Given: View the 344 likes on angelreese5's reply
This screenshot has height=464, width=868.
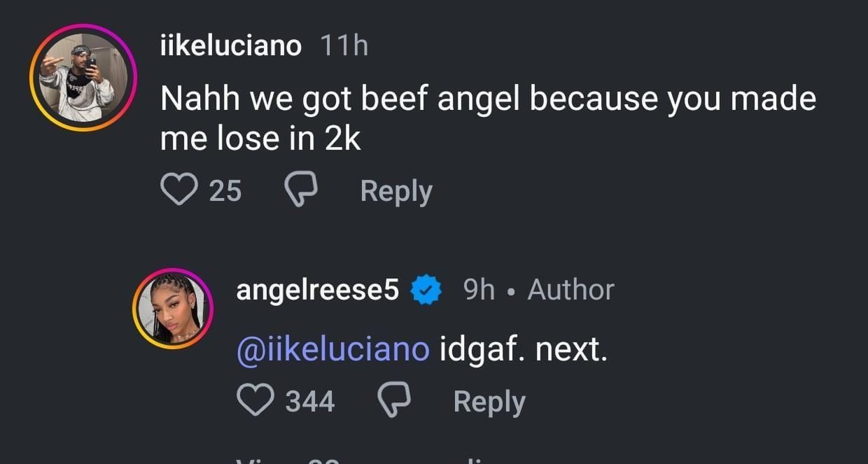Looking at the screenshot, I should tap(310, 402).
